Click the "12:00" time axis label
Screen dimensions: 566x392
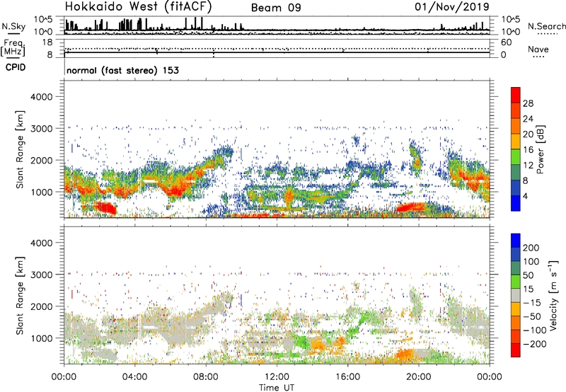pos(277,377)
